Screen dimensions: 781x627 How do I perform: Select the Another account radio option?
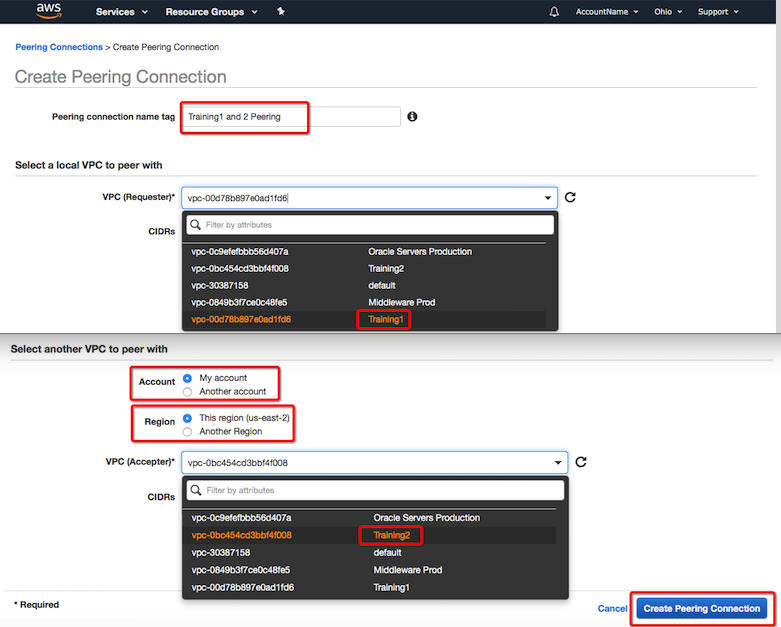[188, 392]
